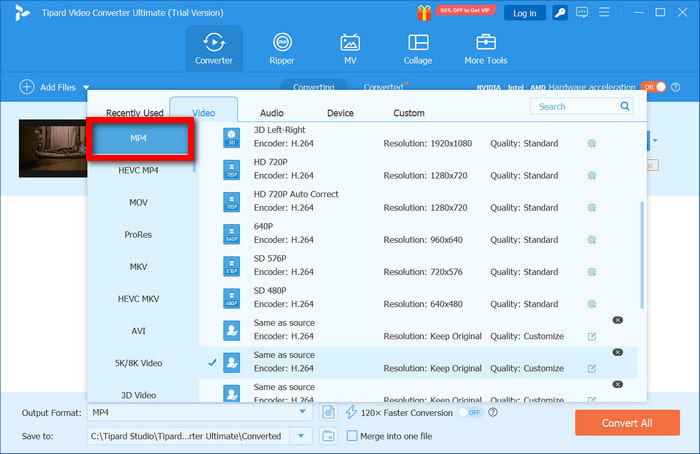Check Merge into one file
This screenshot has width=700, height=454.
coord(352,436)
